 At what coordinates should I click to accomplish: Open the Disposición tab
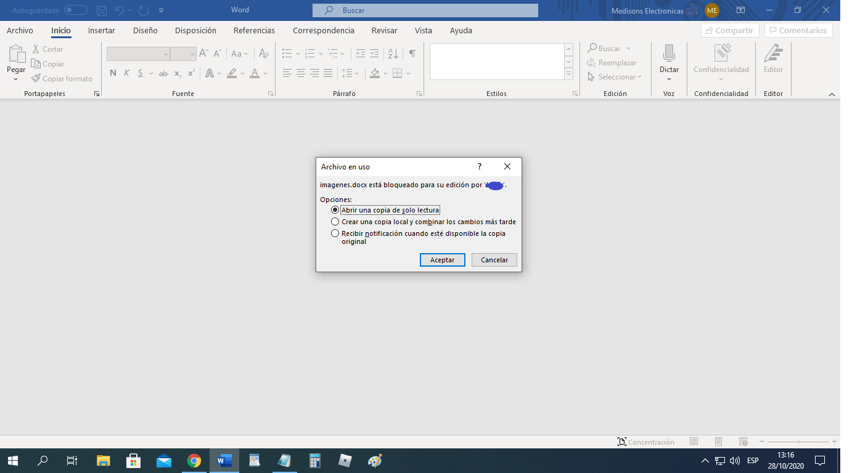[x=195, y=30]
